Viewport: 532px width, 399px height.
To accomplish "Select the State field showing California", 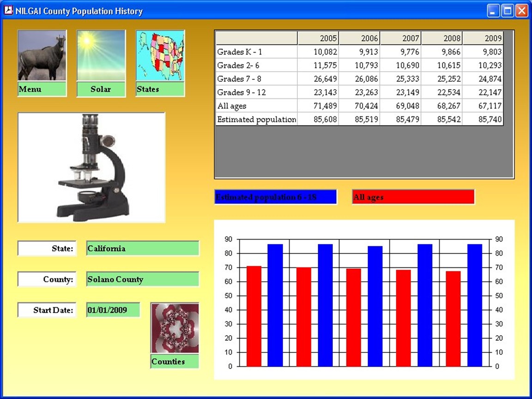I will click(143, 248).
